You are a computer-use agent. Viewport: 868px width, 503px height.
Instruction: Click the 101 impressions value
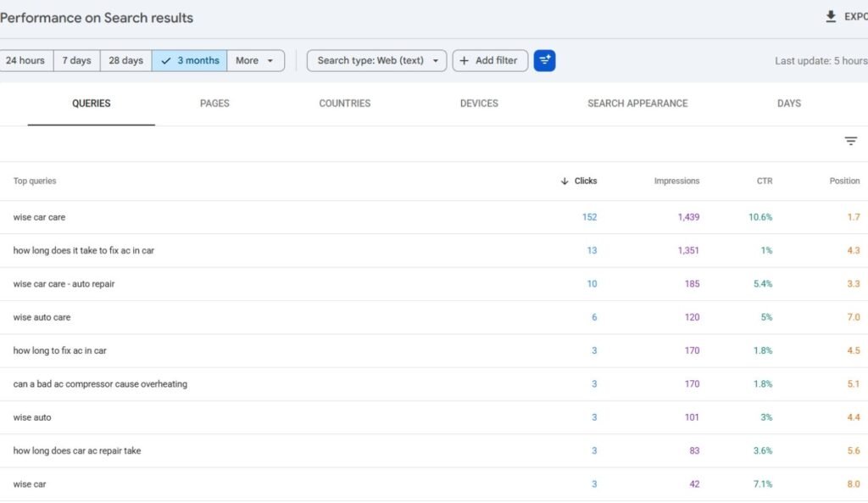tap(692, 417)
